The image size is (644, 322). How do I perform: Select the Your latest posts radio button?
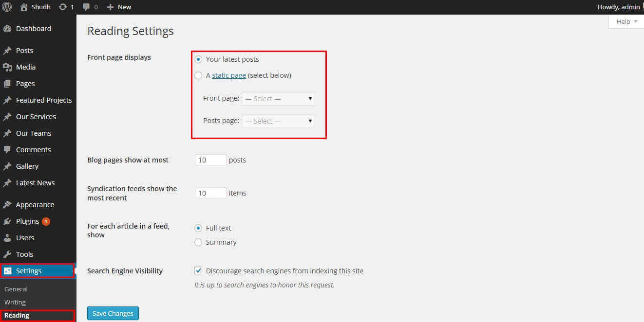coord(198,59)
